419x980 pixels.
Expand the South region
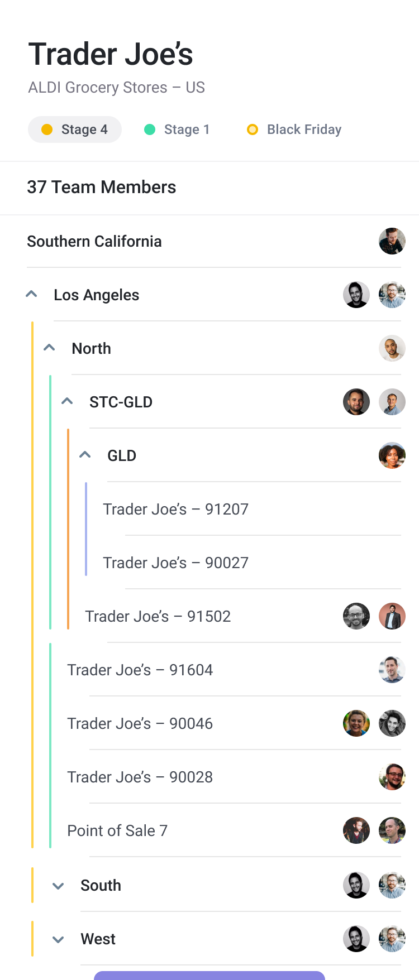[x=58, y=886]
